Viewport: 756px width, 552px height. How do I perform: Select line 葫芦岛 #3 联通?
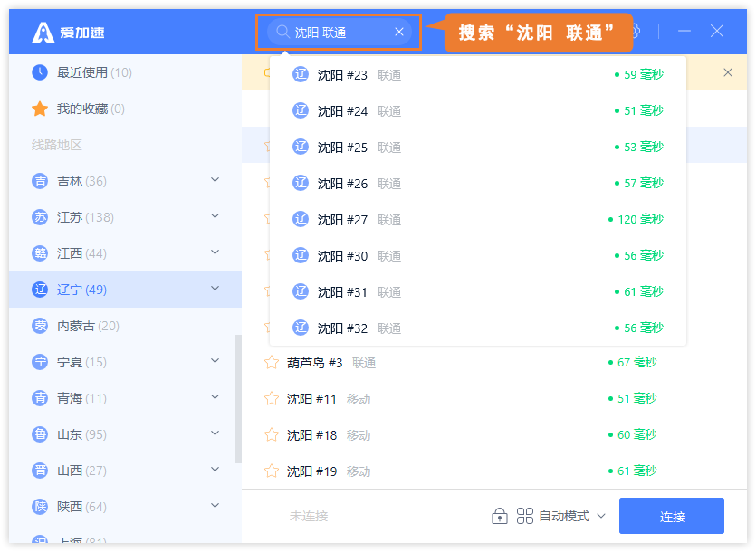(494, 363)
